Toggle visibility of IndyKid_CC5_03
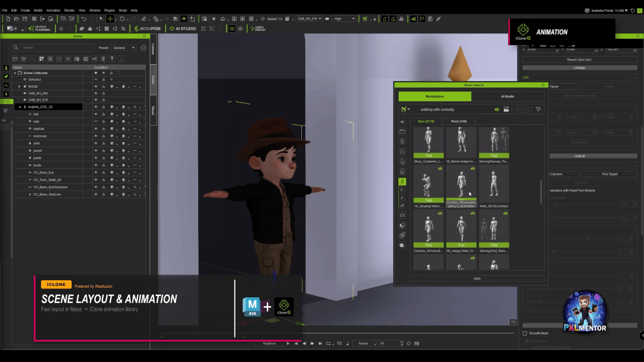644x362 pixels. point(96,107)
